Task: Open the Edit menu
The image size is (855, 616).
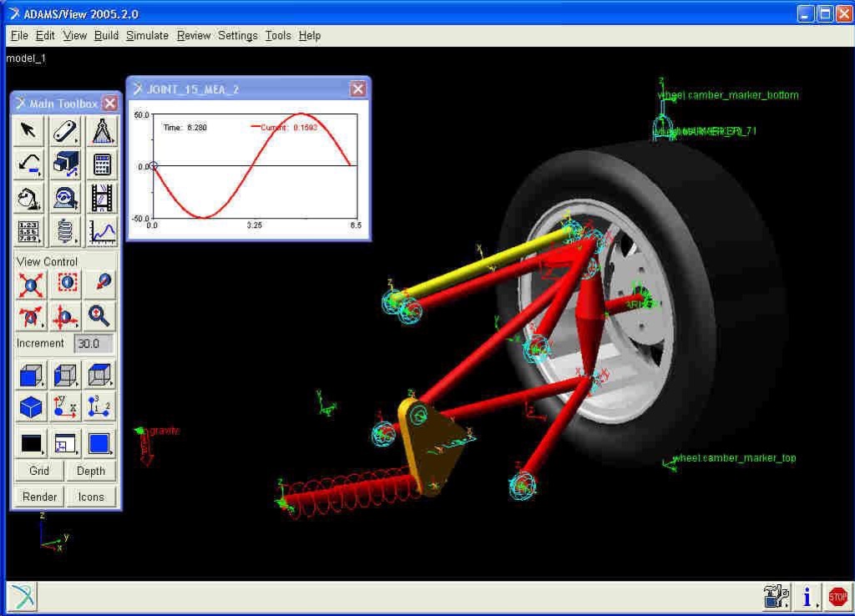Action: 45,35
